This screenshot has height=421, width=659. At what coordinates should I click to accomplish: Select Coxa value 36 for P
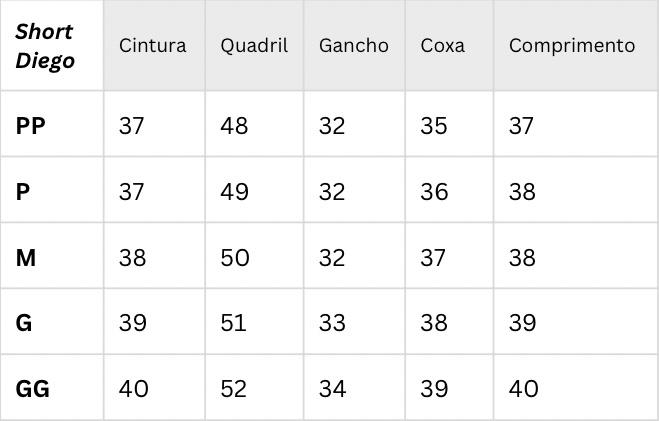[434, 192]
